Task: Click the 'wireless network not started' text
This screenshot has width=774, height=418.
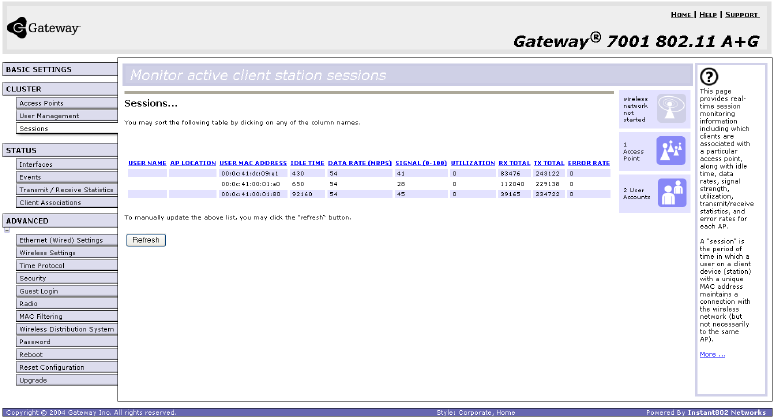Action: [635, 110]
